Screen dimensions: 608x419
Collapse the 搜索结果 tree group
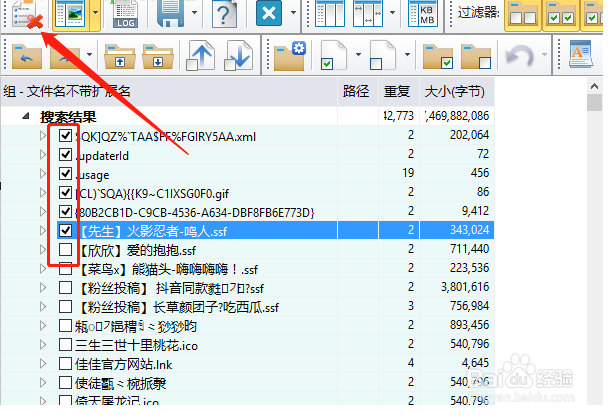[x=26, y=116]
